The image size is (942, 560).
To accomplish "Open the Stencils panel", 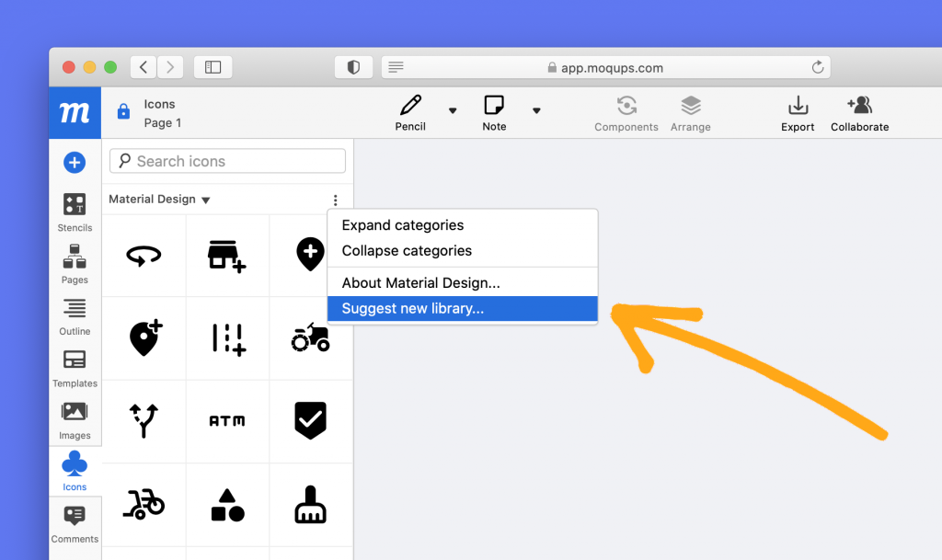I will point(75,211).
